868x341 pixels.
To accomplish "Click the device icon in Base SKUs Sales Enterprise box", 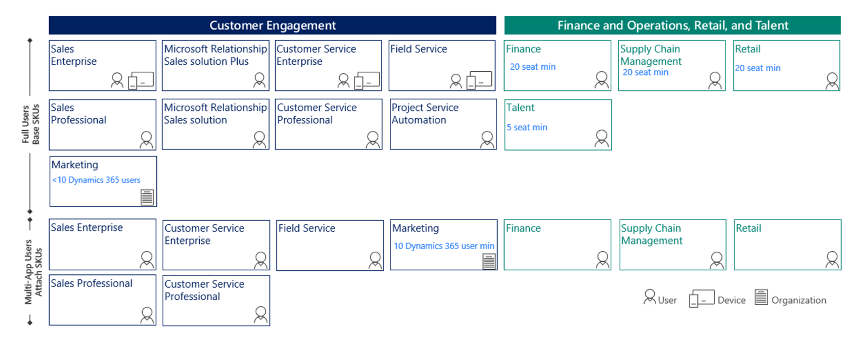I will 141,80.
